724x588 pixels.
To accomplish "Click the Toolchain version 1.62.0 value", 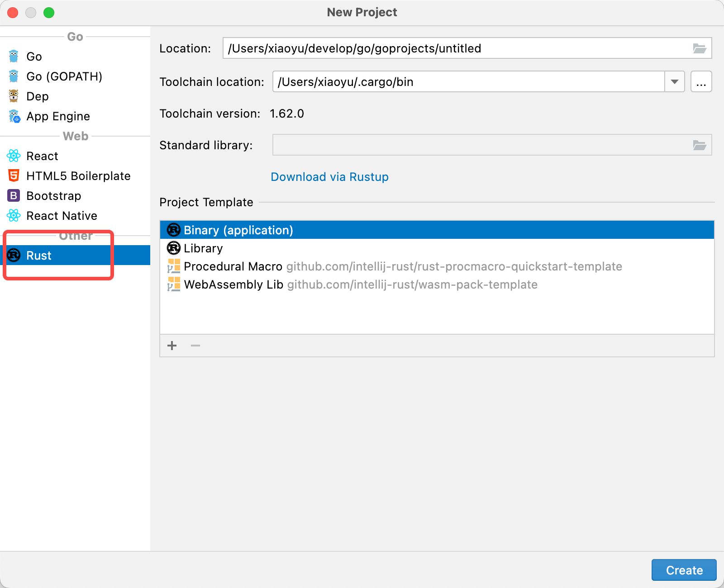I will coord(287,114).
